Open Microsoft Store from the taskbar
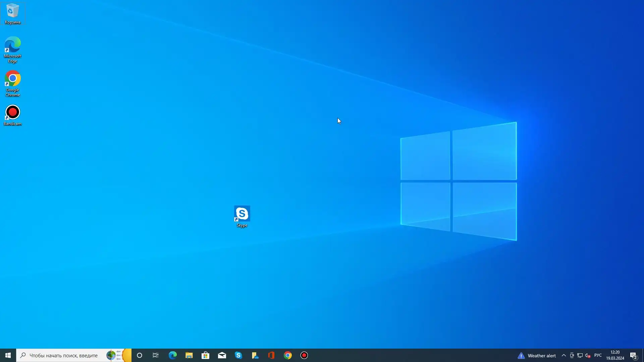The height and width of the screenshot is (362, 644). [x=205, y=355]
